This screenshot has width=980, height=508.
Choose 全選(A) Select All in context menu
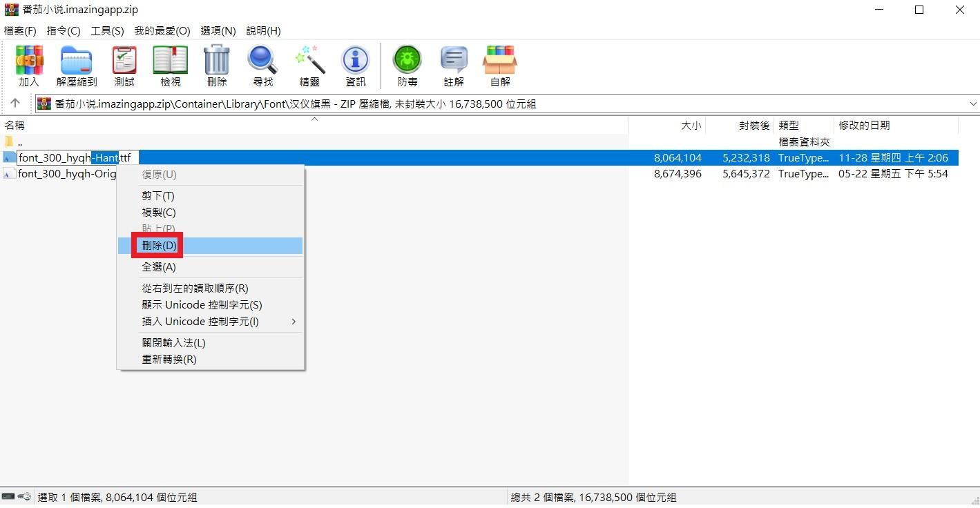[210, 267]
